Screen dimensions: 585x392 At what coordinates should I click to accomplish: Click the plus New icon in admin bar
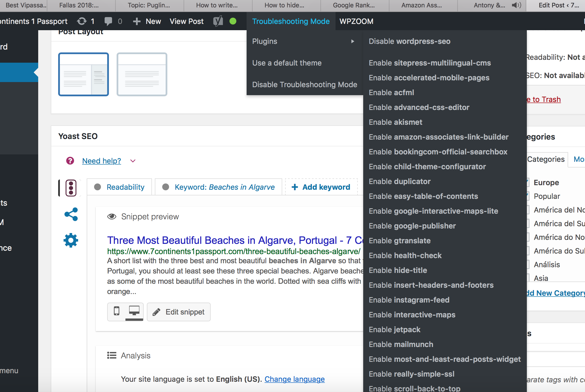pos(137,21)
